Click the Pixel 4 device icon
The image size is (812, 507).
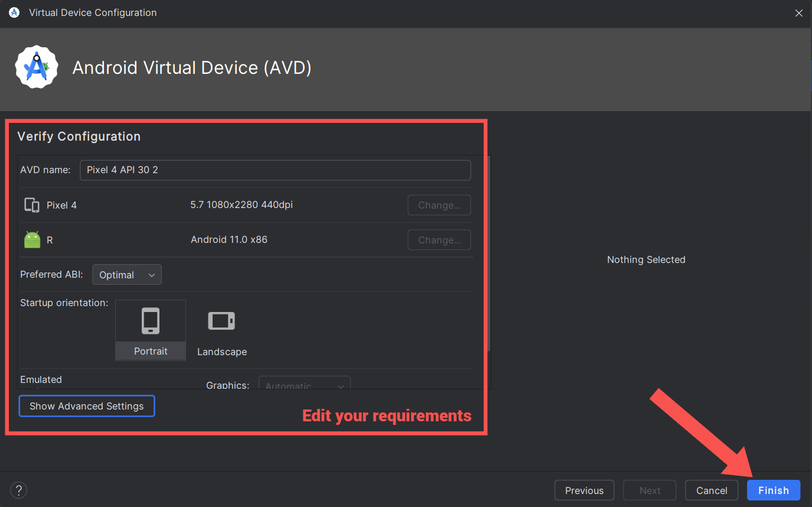click(x=32, y=205)
